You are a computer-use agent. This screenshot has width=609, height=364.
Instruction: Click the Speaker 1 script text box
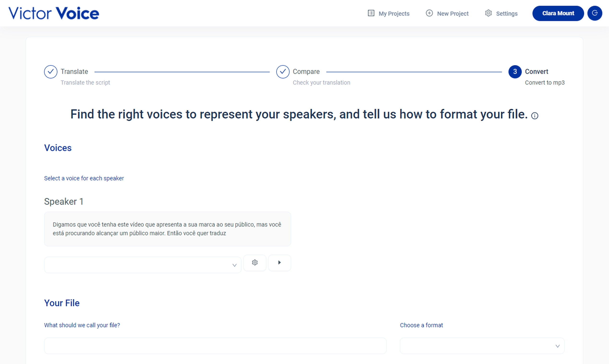pyautogui.click(x=167, y=229)
